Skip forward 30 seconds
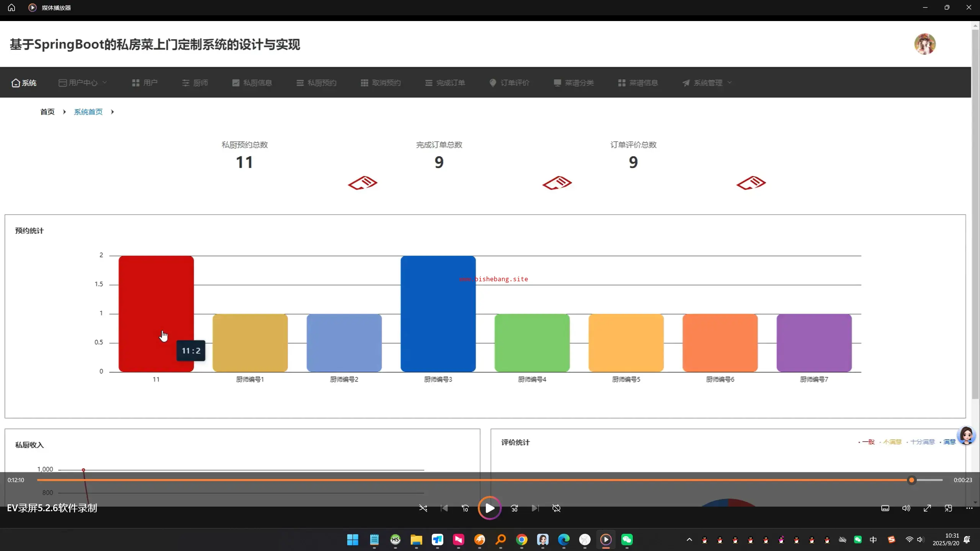This screenshot has height=551, width=980. pos(514,508)
